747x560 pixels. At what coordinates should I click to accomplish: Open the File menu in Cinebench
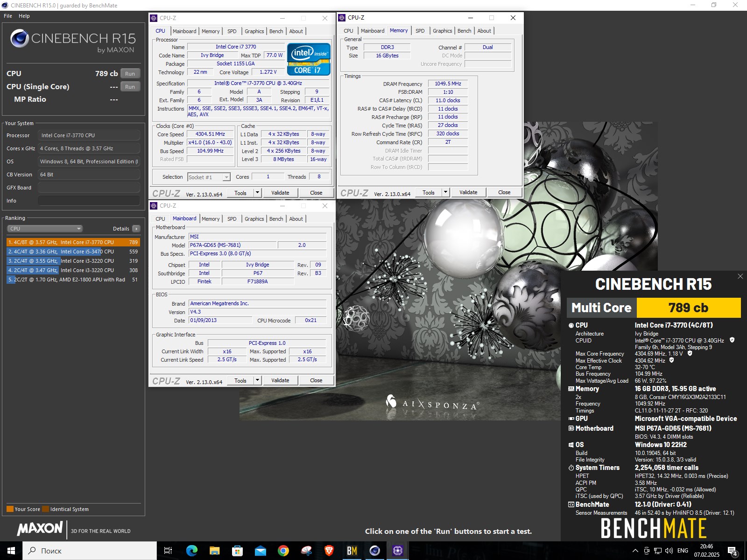coord(8,16)
